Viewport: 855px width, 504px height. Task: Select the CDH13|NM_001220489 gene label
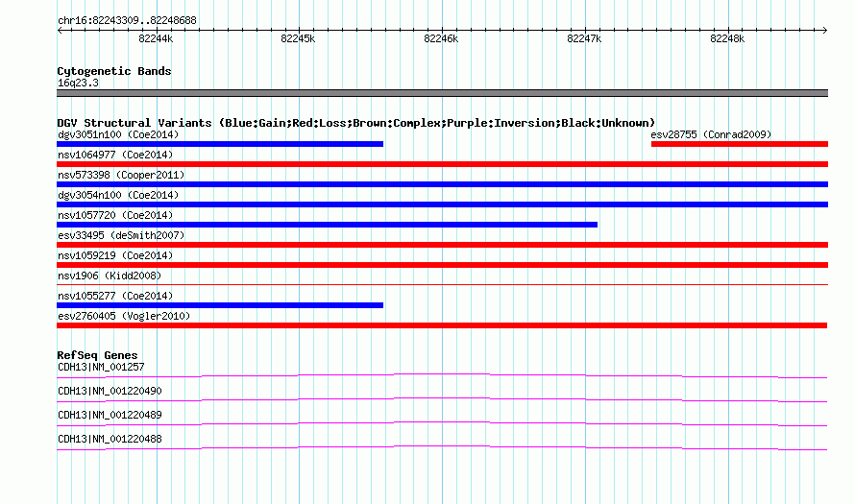[x=110, y=415]
